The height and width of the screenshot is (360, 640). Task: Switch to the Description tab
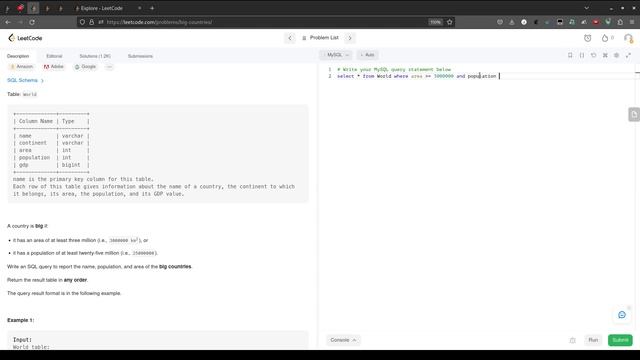(18, 56)
